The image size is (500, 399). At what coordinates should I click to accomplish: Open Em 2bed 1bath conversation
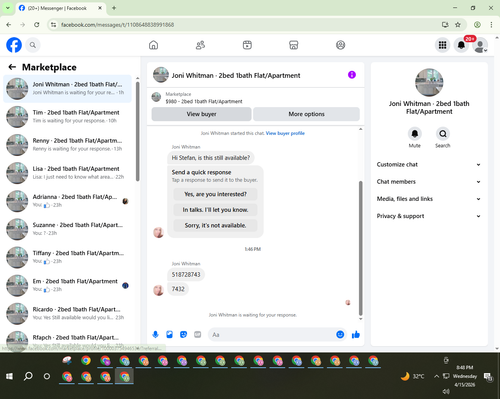67,285
